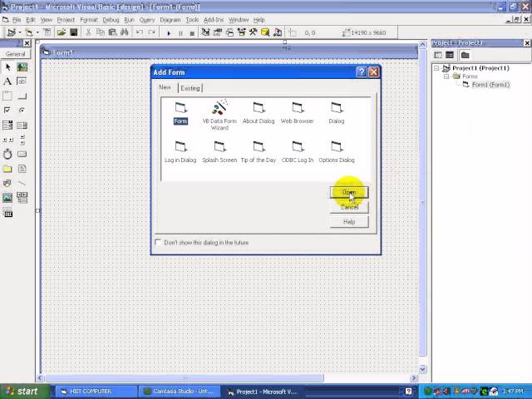Click the Toolbox hammer-and-wrench toolbar icon
The height and width of the screenshot is (399, 532).
[x=253, y=32]
